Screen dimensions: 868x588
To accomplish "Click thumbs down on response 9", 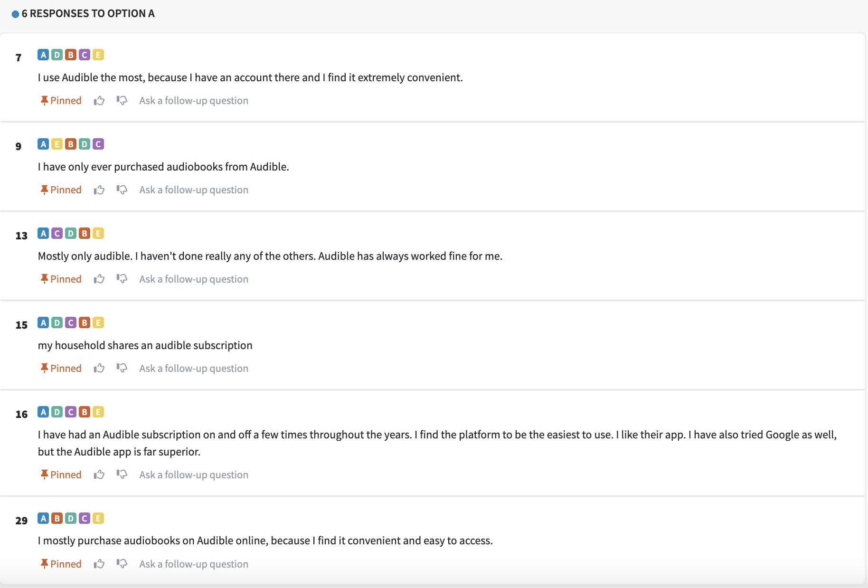I will [122, 190].
